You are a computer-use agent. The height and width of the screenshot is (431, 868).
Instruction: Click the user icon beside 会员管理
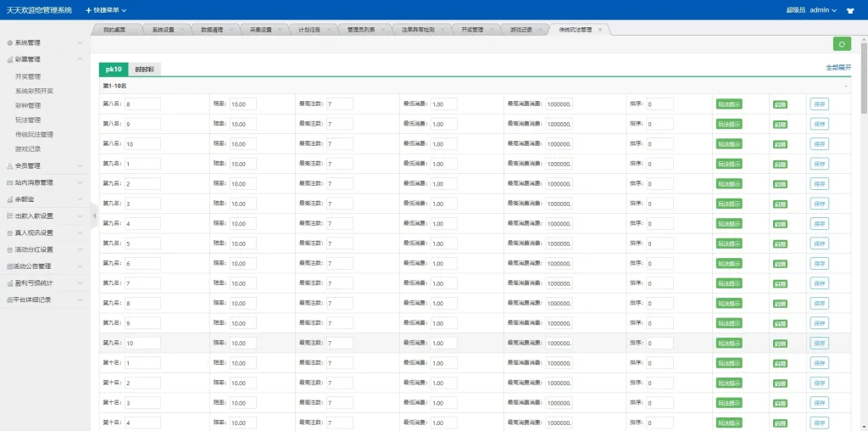tap(9, 166)
